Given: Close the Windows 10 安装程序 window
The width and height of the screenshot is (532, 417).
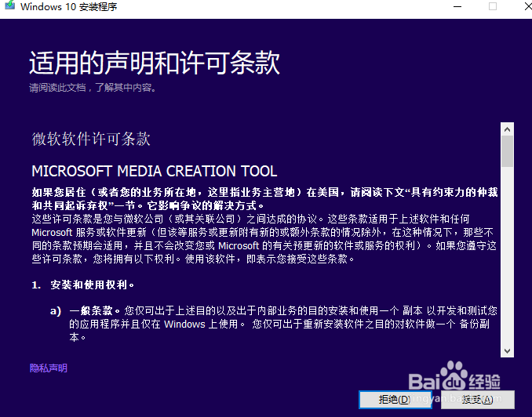Looking at the screenshot, I should point(527,6).
